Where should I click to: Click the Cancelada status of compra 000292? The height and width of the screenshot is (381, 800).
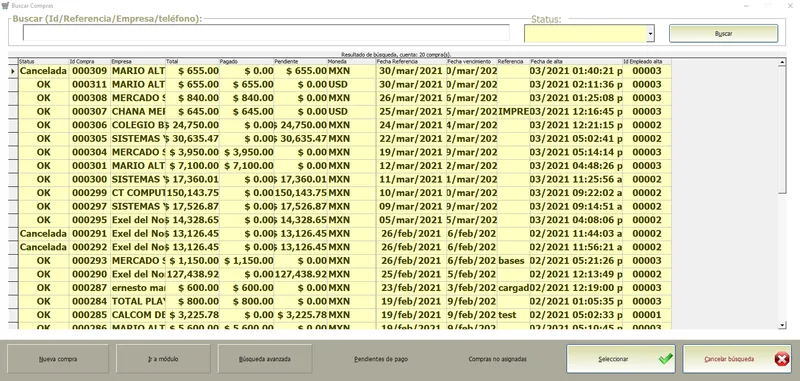(43, 247)
